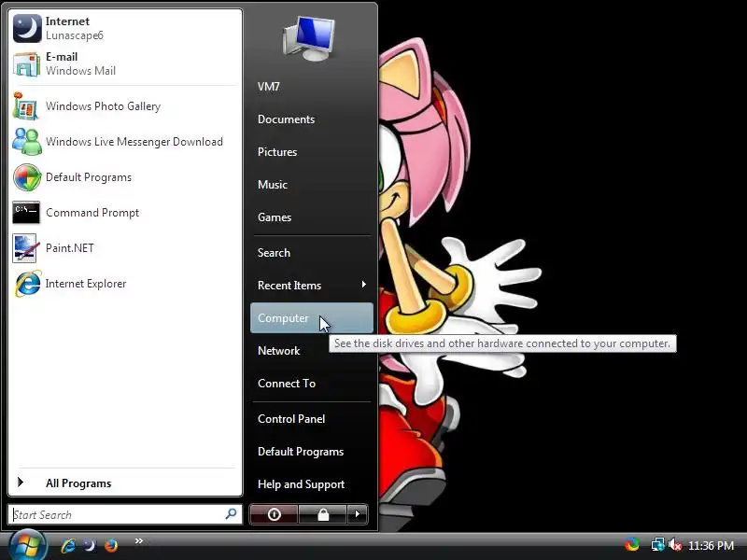Viewport: 747px width, 560px height.
Task: Click the power button in Start menu
Action: click(x=274, y=514)
